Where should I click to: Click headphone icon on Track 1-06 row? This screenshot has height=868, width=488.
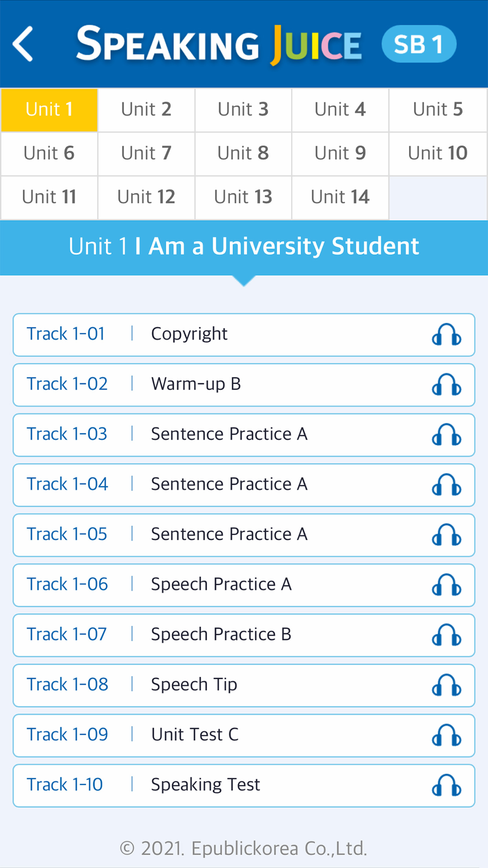point(446,585)
